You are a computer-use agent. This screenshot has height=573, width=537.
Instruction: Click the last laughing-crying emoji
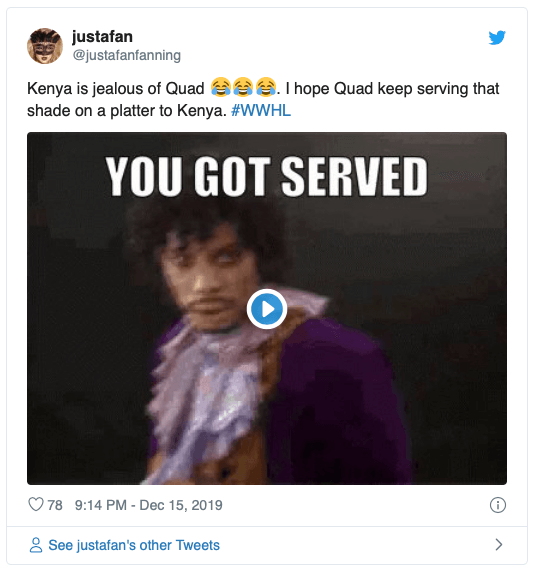pyautogui.click(x=266, y=87)
